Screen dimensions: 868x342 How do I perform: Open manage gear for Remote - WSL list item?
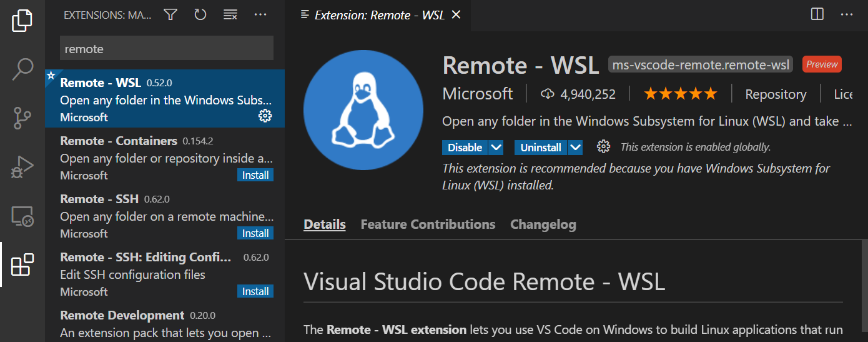point(265,116)
